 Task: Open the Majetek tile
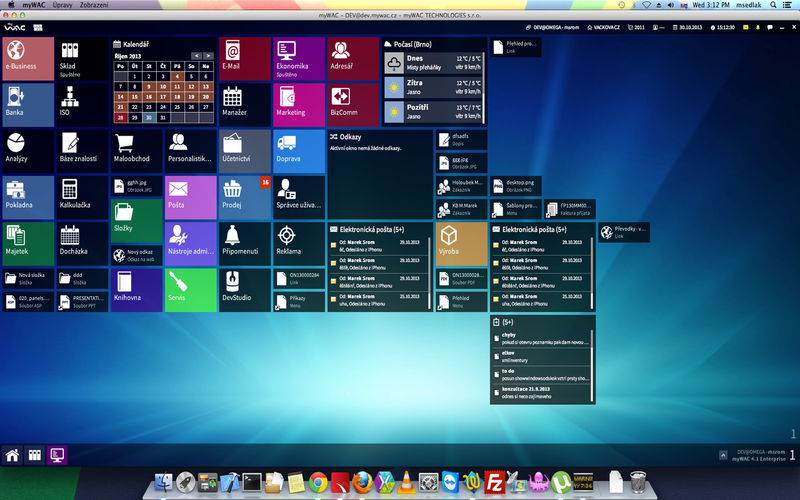(x=28, y=244)
